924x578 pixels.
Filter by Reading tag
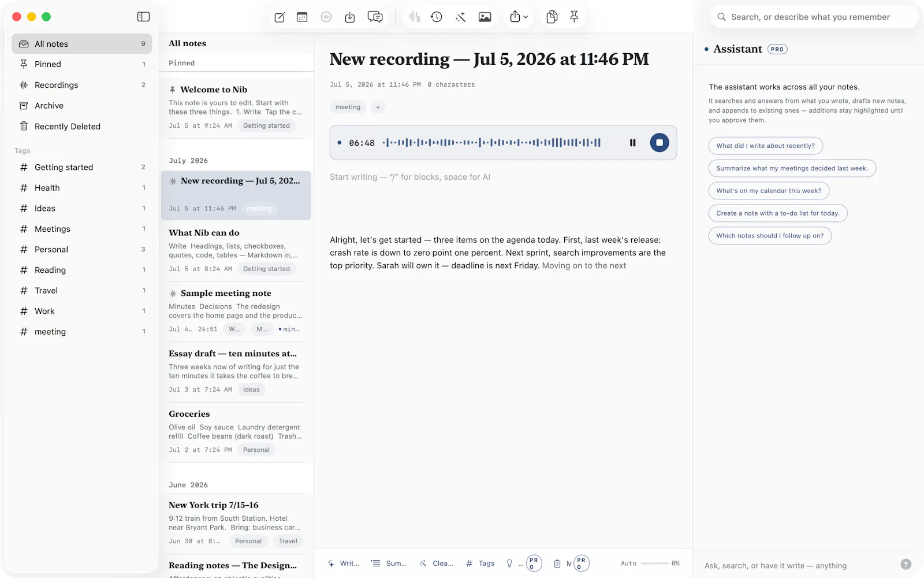(81, 270)
